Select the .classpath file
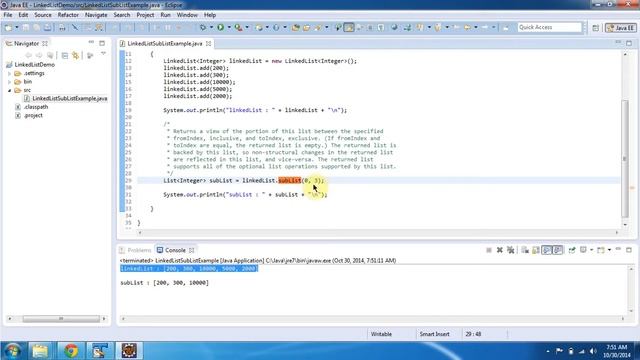 [36, 107]
